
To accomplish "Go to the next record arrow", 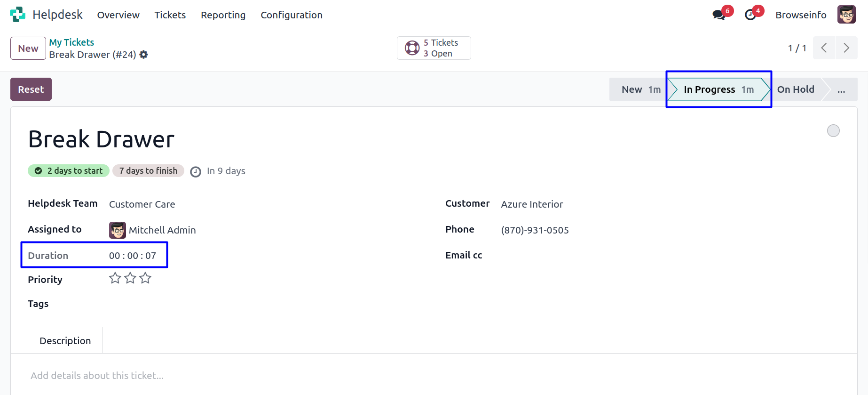I will [846, 48].
